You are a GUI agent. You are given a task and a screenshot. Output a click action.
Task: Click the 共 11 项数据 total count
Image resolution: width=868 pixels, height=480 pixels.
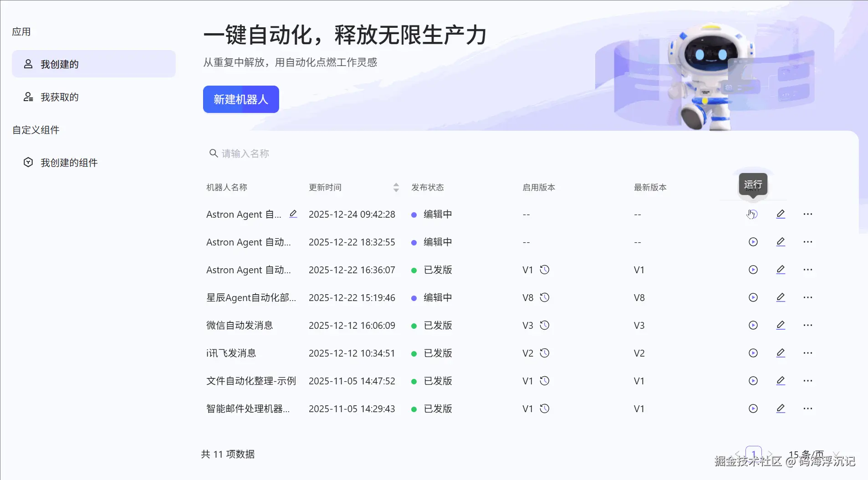228,454
